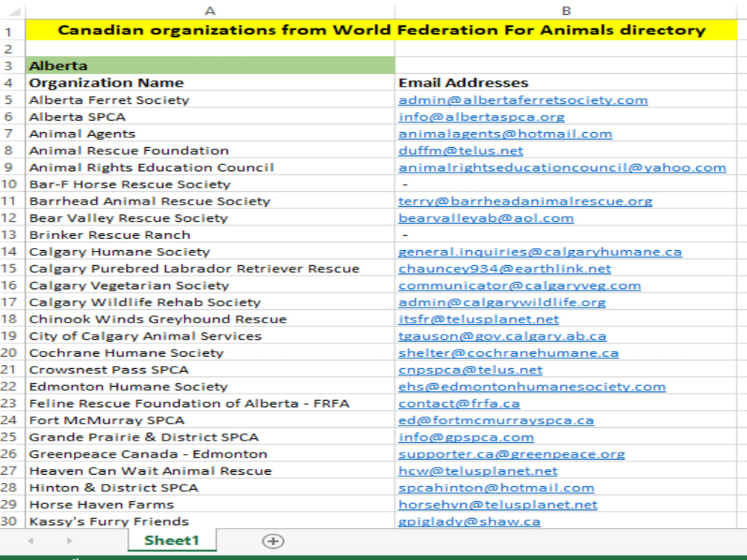This screenshot has height=560, width=747.
Task: Open tgauson@gov.calgary.ab.ca link
Action: tap(502, 336)
